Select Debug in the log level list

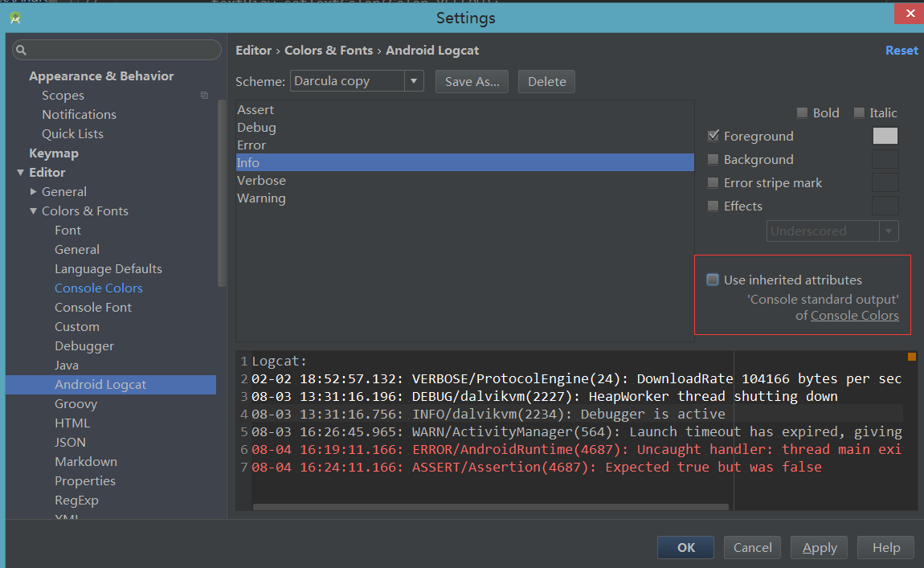point(464,127)
